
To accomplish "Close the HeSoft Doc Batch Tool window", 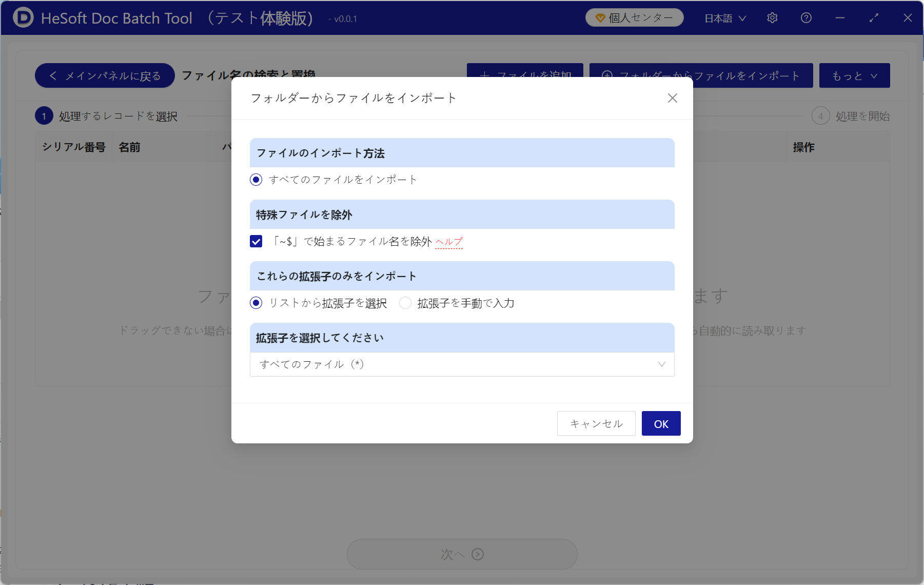I will coord(908,18).
